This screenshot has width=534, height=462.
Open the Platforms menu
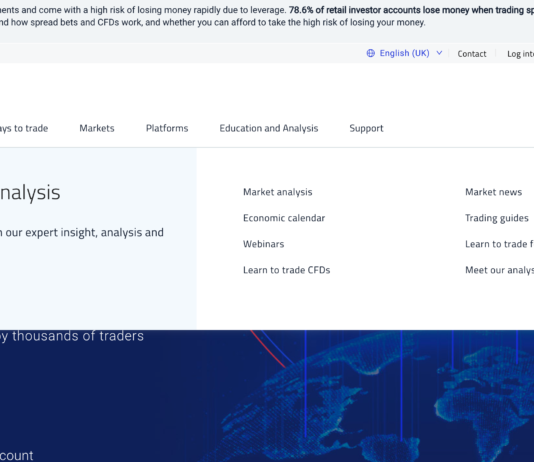tap(167, 128)
